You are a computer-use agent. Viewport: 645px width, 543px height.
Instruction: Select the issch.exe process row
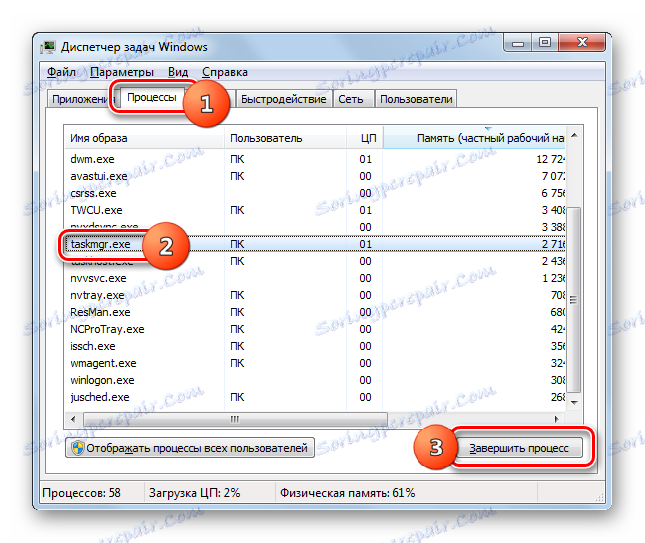(315, 346)
